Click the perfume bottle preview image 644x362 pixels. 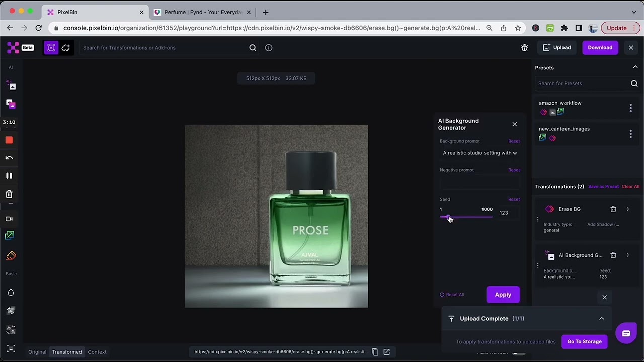tap(276, 216)
